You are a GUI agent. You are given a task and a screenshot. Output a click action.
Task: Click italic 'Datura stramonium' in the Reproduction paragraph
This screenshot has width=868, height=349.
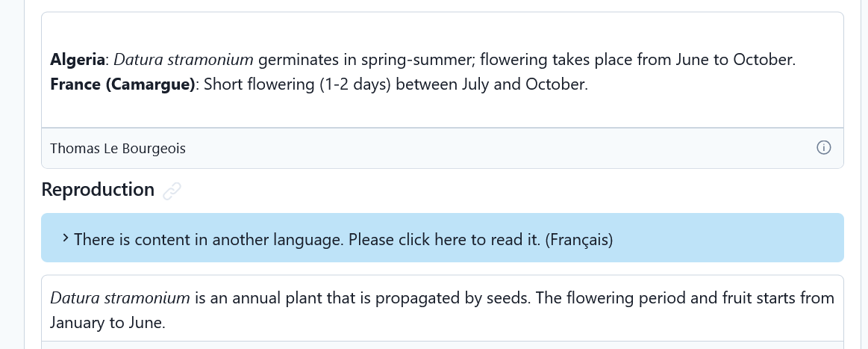click(120, 298)
